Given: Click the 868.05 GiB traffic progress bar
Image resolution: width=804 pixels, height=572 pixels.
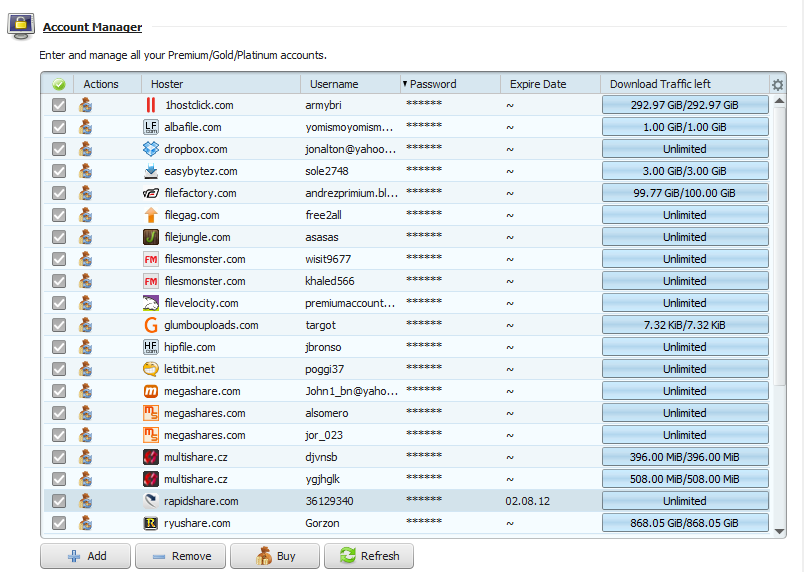Looking at the screenshot, I should coord(685,523).
